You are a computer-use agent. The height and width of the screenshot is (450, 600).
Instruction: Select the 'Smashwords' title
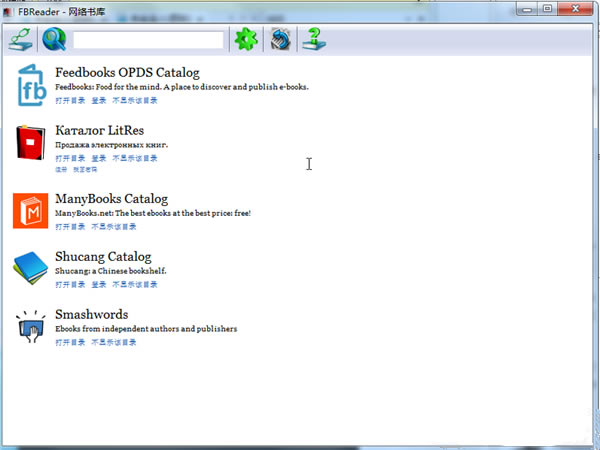pos(91,314)
